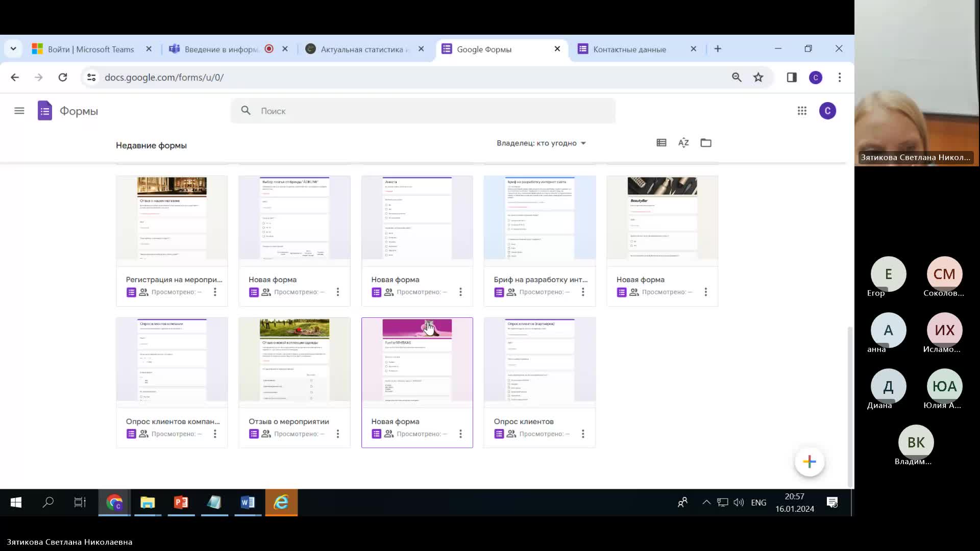Click the Google Forms logo icon
Viewport: 980px width, 551px height.
tap(45, 111)
